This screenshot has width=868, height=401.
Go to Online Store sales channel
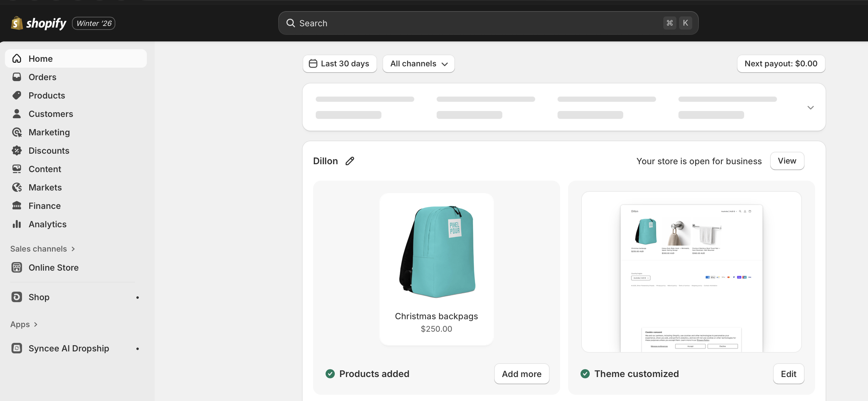53,268
